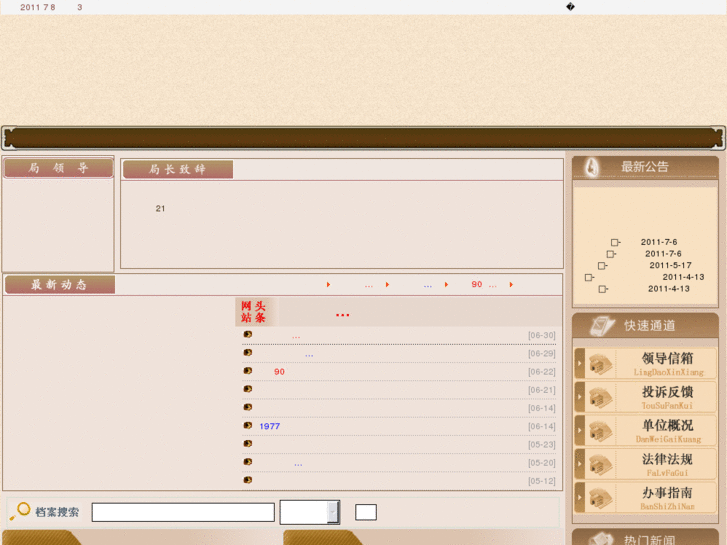Click the bullet icon of the [05-23] news row
The width and height of the screenshot is (727, 545).
[x=248, y=443]
